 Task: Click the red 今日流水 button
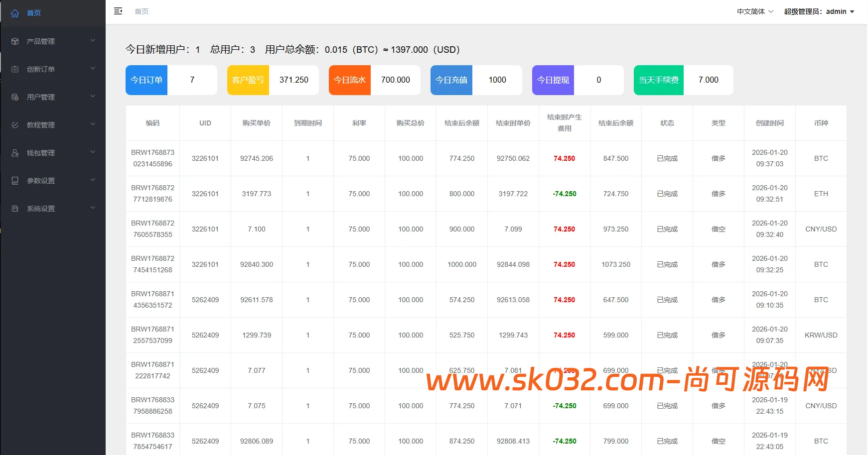point(349,80)
